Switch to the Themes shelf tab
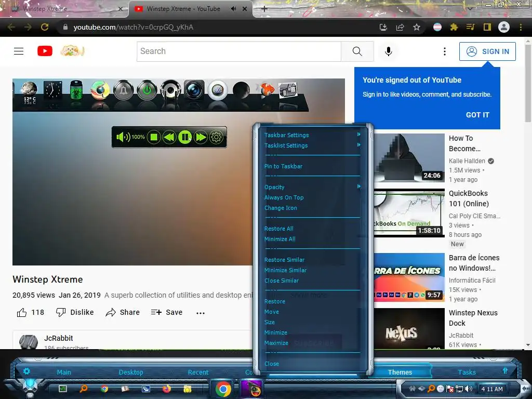The width and height of the screenshot is (532, 399). click(x=400, y=372)
